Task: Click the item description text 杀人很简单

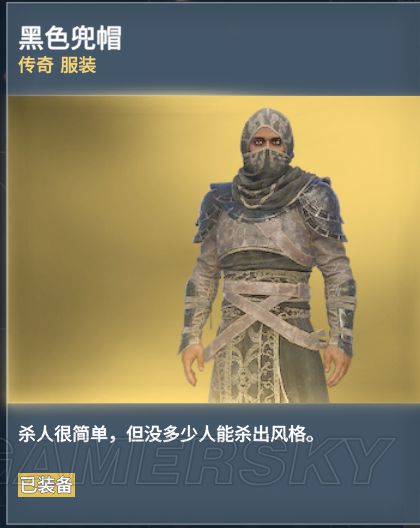Action: click(x=167, y=434)
